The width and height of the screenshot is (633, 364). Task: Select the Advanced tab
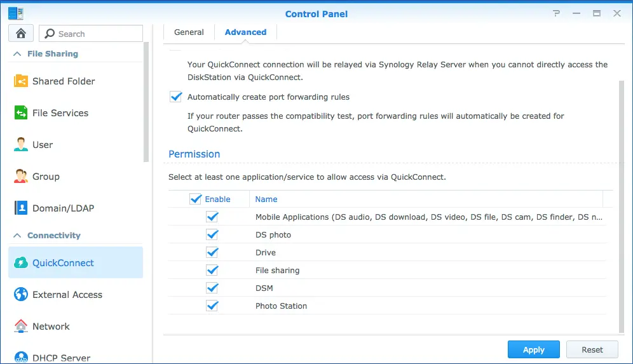tap(245, 32)
